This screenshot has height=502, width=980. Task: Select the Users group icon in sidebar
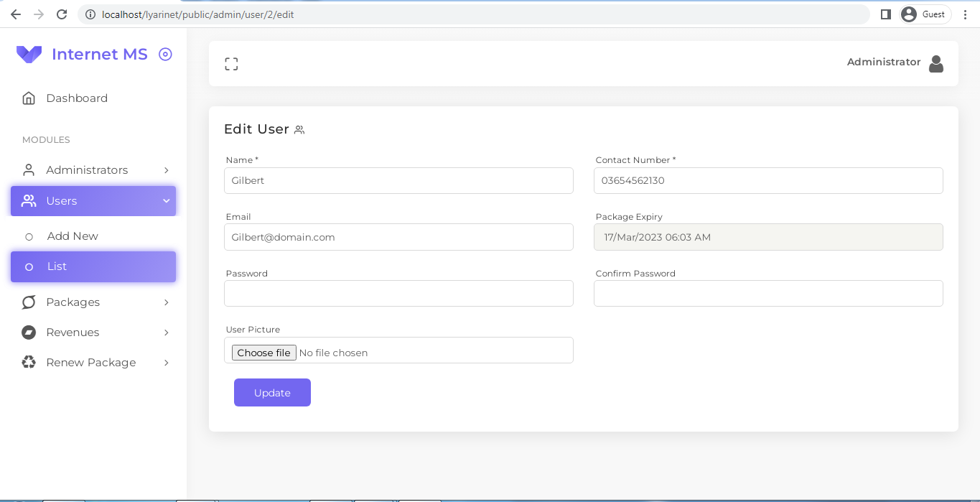pos(29,200)
